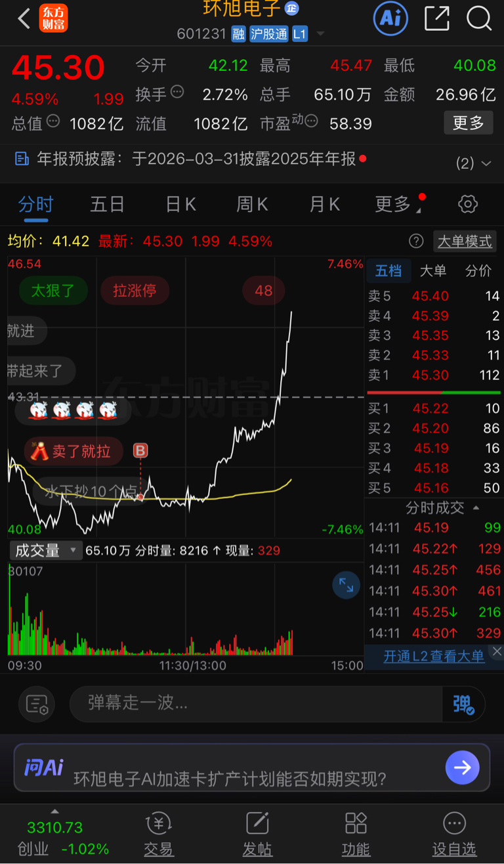Switch to 月K chart tab

pos(324,204)
